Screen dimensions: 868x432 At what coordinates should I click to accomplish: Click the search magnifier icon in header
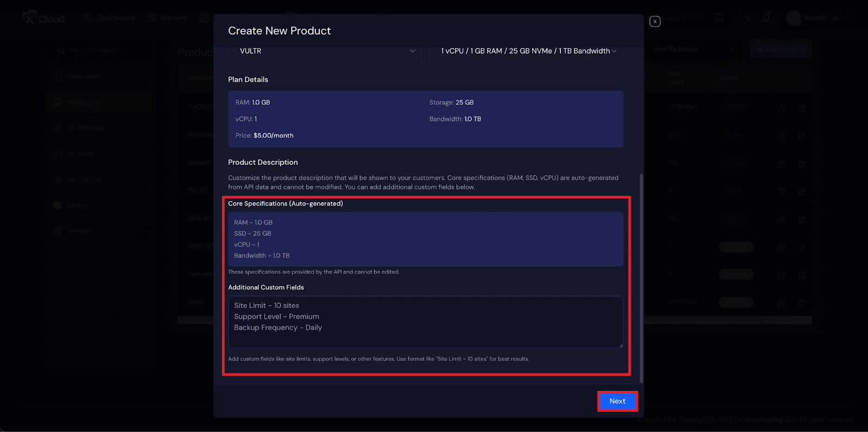[x=719, y=18]
